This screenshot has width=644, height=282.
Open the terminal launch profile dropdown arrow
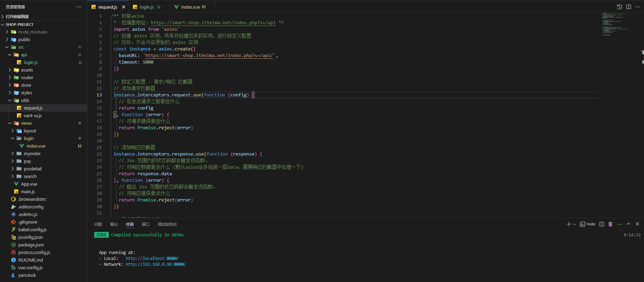(575, 224)
